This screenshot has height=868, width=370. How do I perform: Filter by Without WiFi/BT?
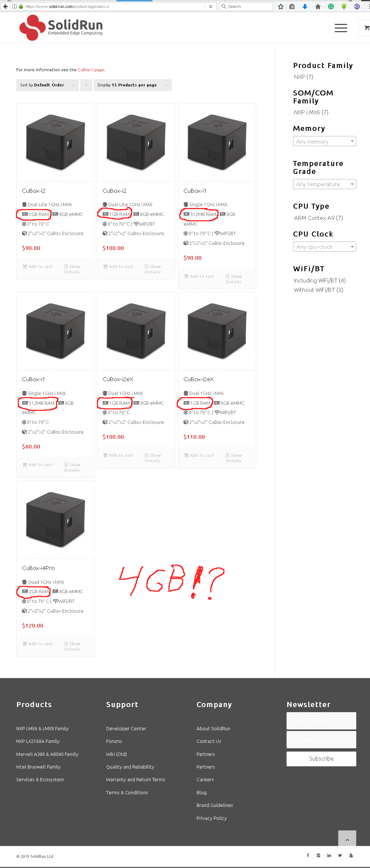pos(319,290)
